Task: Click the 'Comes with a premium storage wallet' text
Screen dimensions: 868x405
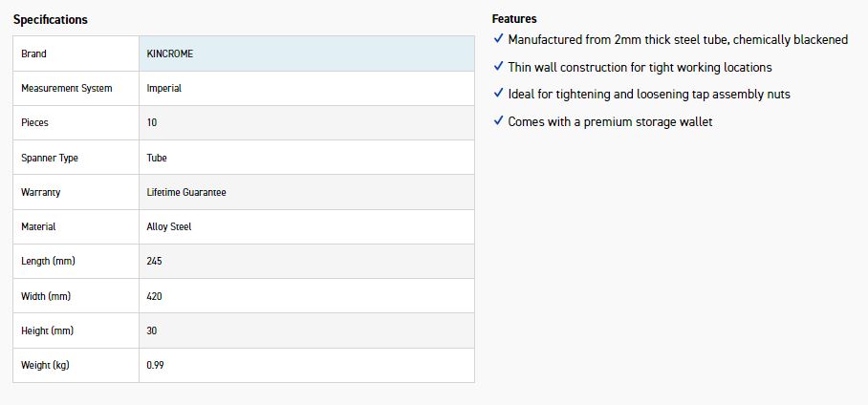Action: coord(610,121)
